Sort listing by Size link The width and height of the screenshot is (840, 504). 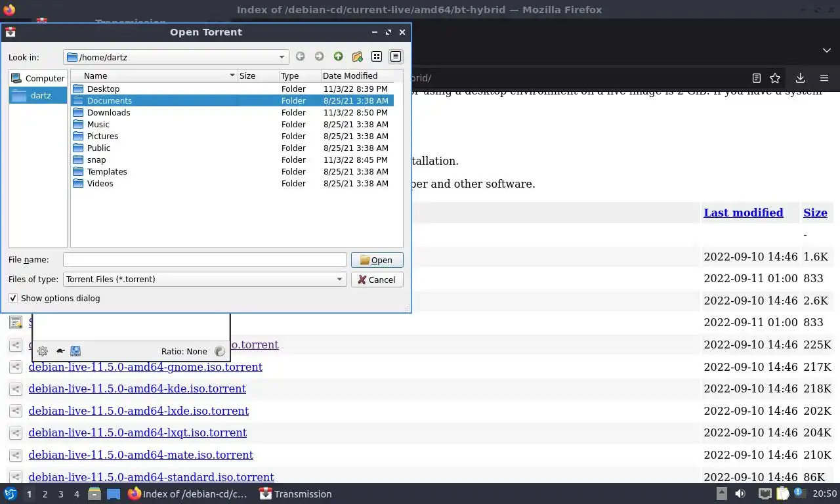(815, 213)
